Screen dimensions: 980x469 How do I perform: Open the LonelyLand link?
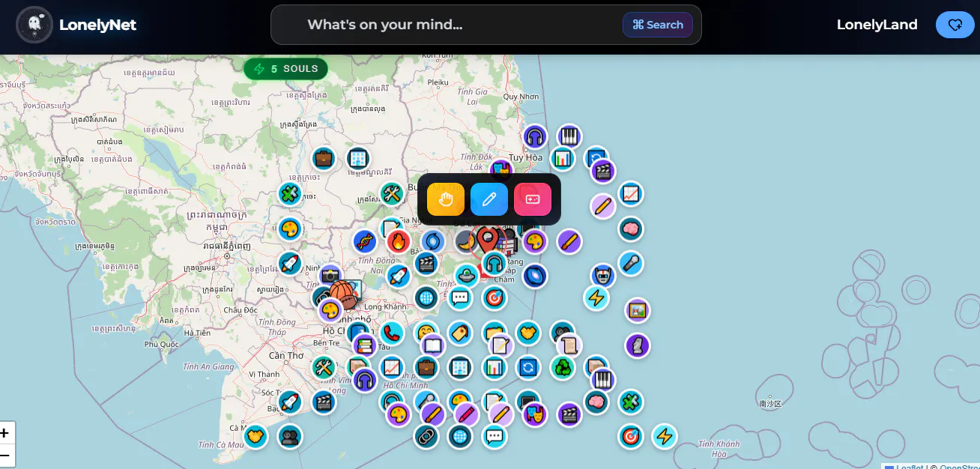877,25
